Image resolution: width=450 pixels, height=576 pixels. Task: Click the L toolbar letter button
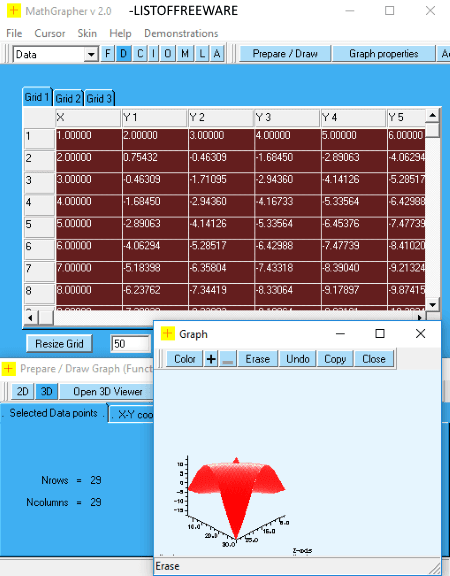202,54
